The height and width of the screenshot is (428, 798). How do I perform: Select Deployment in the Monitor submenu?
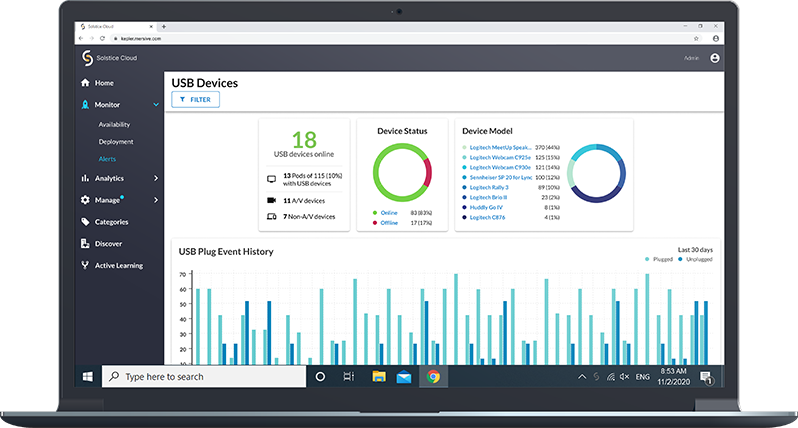(115, 142)
